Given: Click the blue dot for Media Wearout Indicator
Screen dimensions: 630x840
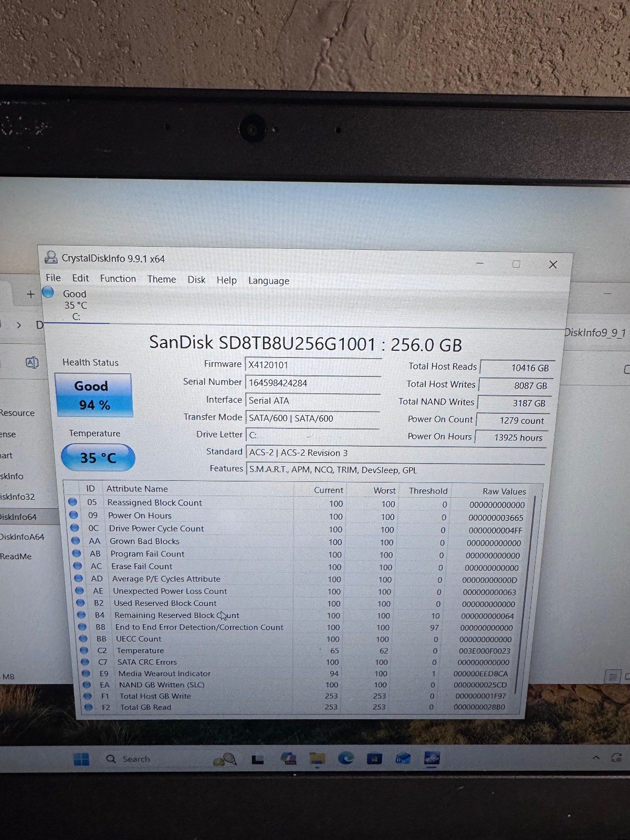Looking at the screenshot, I should (x=86, y=673).
